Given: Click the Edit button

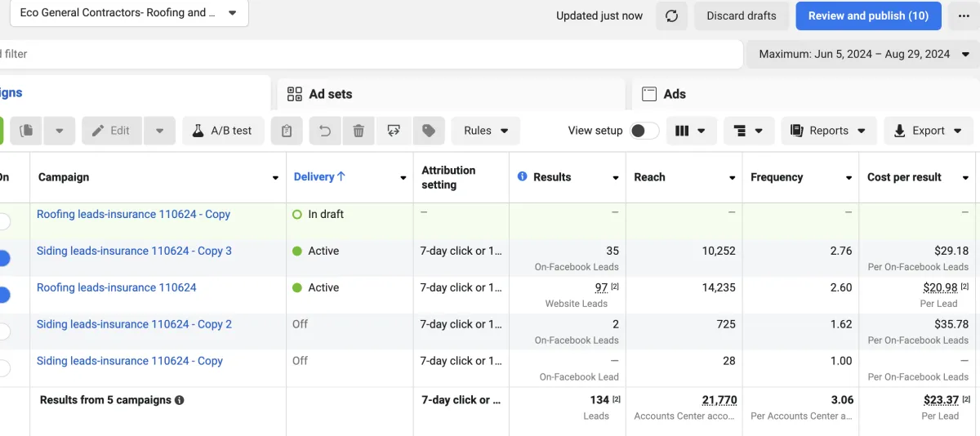Looking at the screenshot, I should 112,131.
